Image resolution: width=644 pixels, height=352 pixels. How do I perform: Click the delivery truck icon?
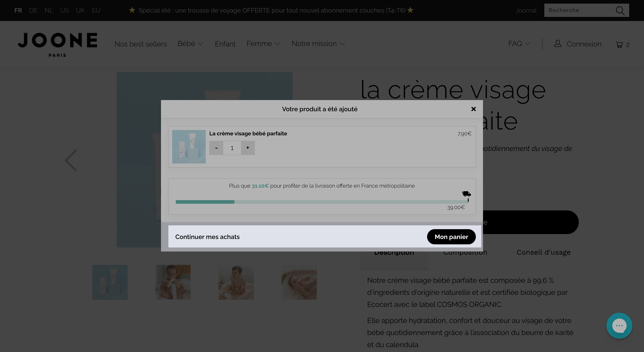[x=466, y=194]
